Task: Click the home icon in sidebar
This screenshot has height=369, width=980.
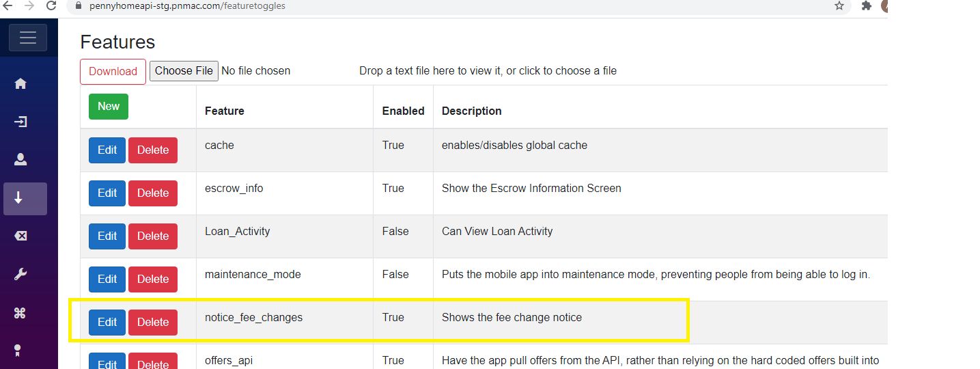Action: point(20,83)
